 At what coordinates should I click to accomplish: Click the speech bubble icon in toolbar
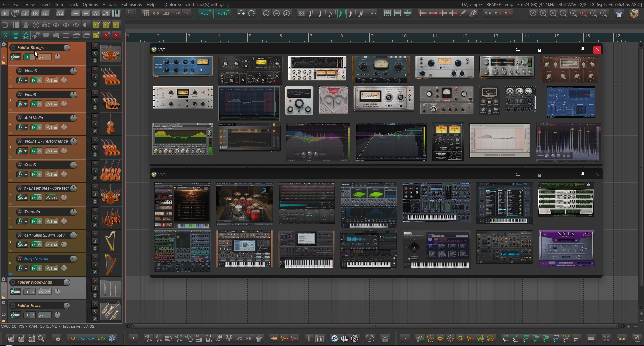(46, 35)
